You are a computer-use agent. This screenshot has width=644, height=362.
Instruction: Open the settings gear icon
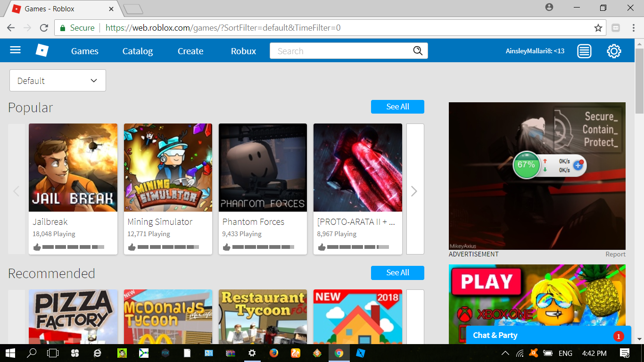click(x=614, y=51)
